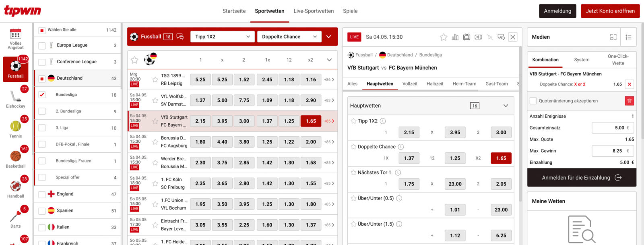
Task: Favorite the TSG 1899 vs RB Leipzig match
Action: coord(155,79)
